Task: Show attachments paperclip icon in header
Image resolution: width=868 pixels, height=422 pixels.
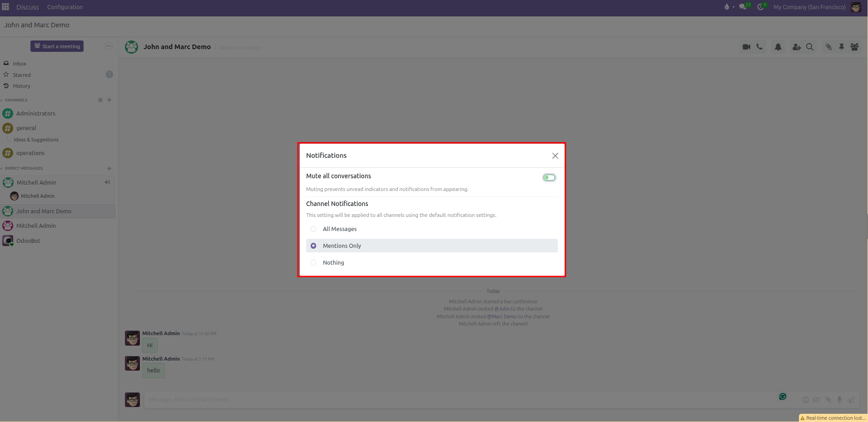Action: click(828, 47)
